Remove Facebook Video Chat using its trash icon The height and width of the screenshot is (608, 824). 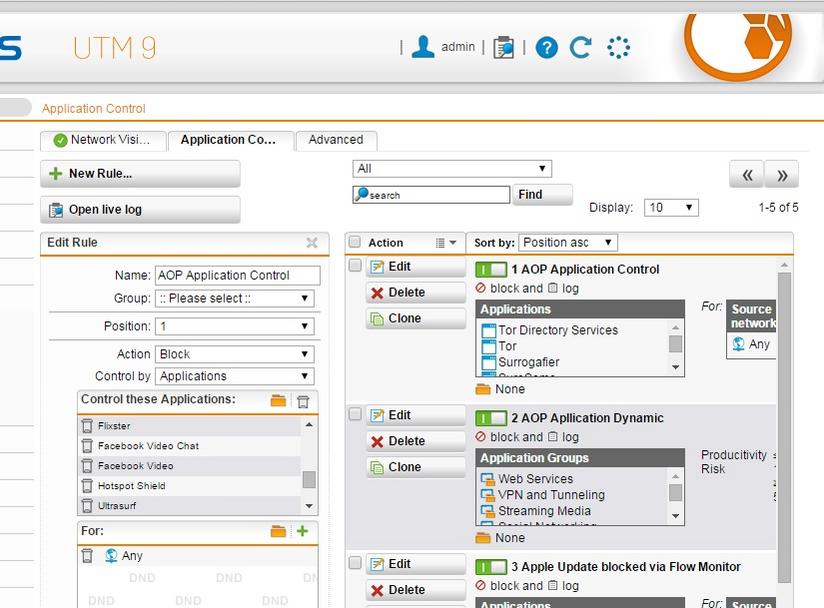[87, 446]
